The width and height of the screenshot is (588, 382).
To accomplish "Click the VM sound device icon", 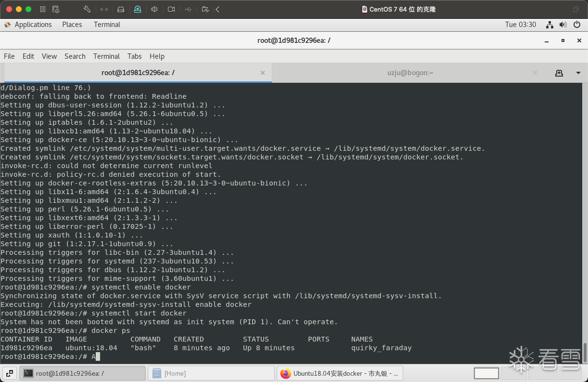I will coord(154,9).
